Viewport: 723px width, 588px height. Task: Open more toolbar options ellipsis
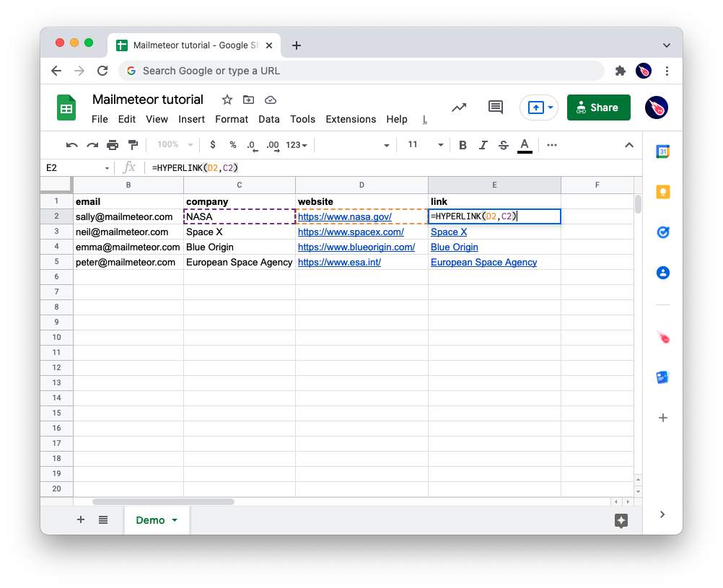coord(552,145)
